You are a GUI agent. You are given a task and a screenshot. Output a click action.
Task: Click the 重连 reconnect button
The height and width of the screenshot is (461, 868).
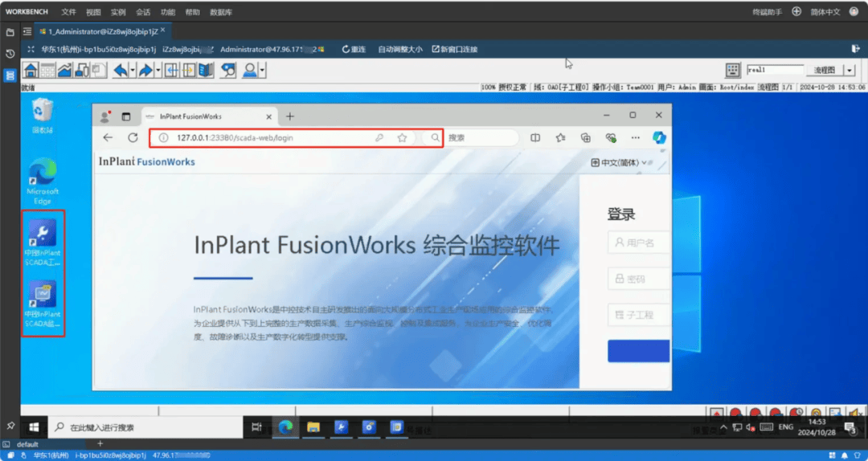[354, 50]
